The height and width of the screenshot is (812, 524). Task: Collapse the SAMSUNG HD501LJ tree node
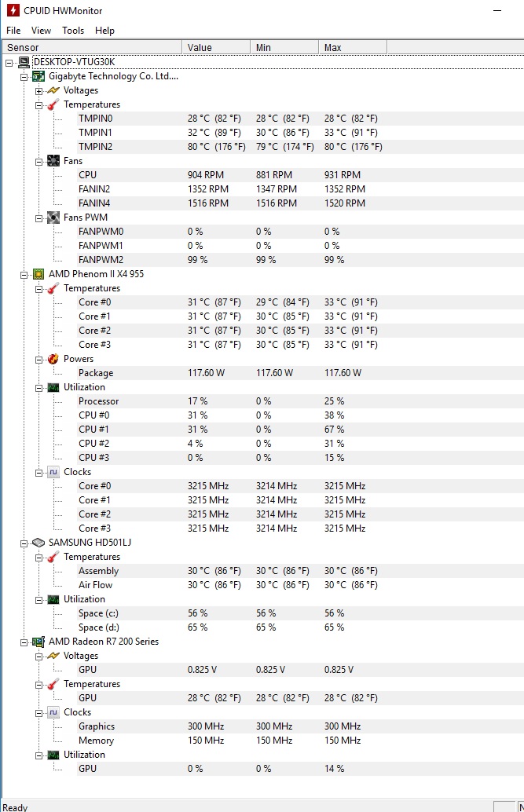pos(24,543)
